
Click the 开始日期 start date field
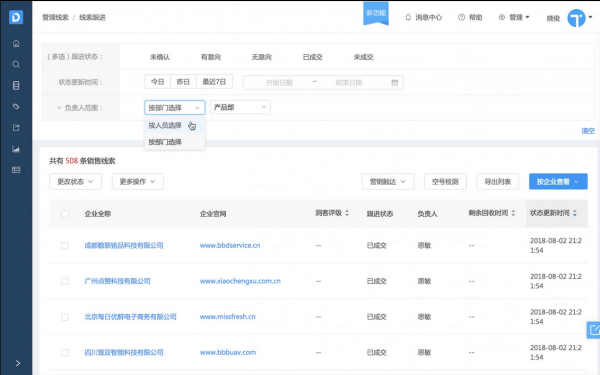pyautogui.click(x=279, y=82)
